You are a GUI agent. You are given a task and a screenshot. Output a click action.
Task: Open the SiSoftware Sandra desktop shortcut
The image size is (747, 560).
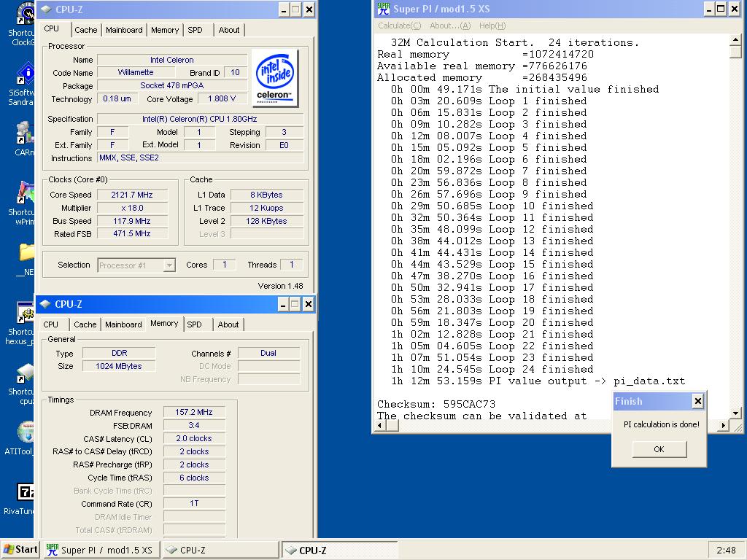25,74
